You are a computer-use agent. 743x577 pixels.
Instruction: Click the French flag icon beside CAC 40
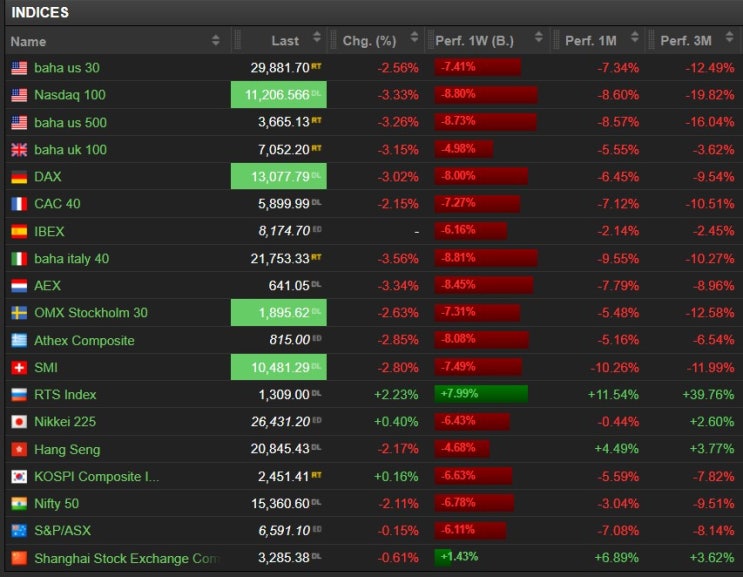[x=19, y=204]
